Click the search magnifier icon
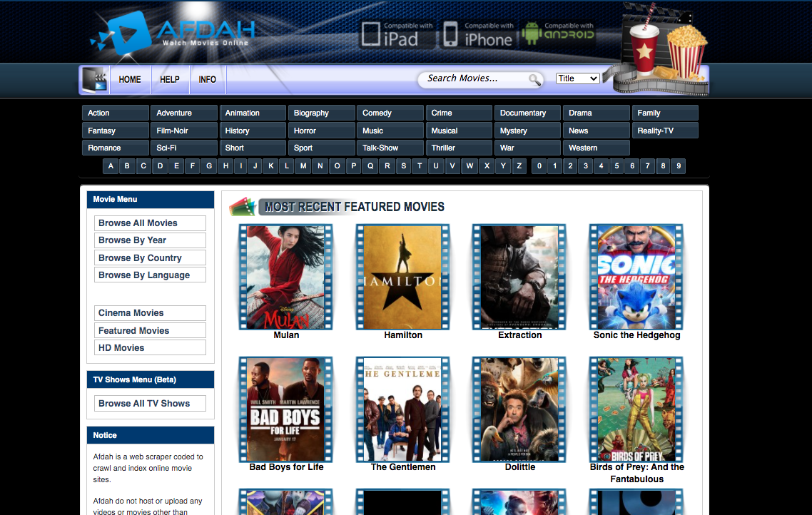Viewport: 812px width, 515px height. tap(534, 80)
